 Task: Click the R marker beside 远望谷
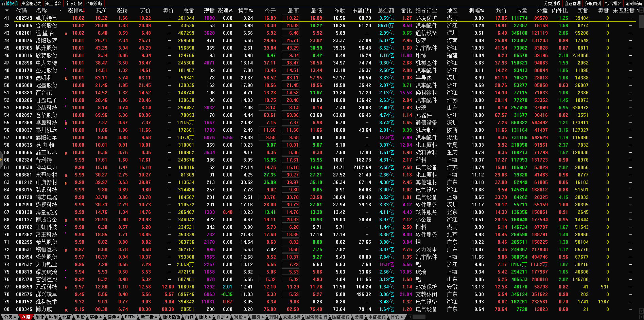pyautogui.click(x=66, y=34)
